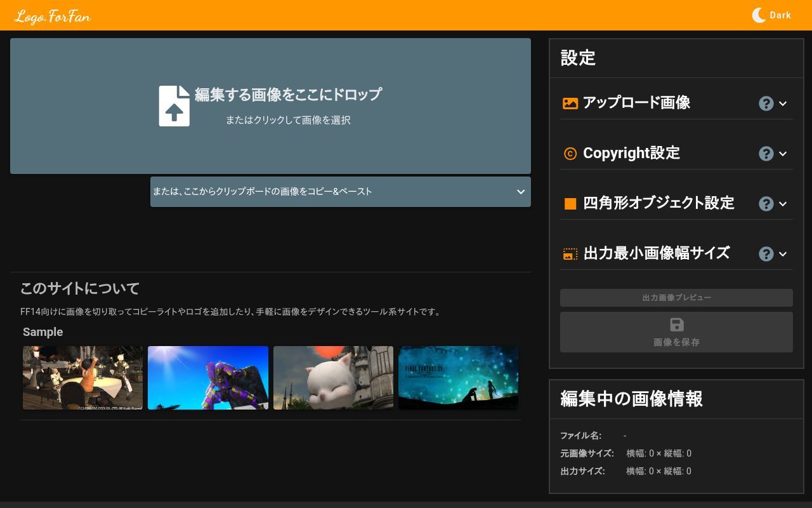Expand the Copyright設定 section

point(783,154)
